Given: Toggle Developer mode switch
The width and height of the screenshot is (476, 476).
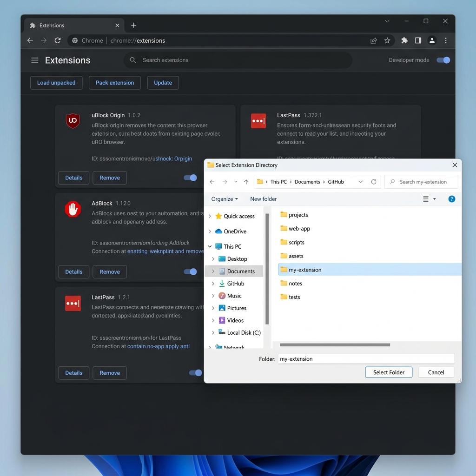Looking at the screenshot, I should tap(443, 60).
